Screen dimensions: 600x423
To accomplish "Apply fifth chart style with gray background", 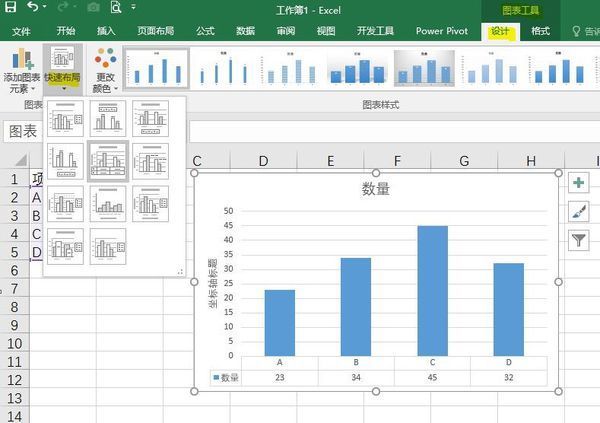I will tap(424, 68).
